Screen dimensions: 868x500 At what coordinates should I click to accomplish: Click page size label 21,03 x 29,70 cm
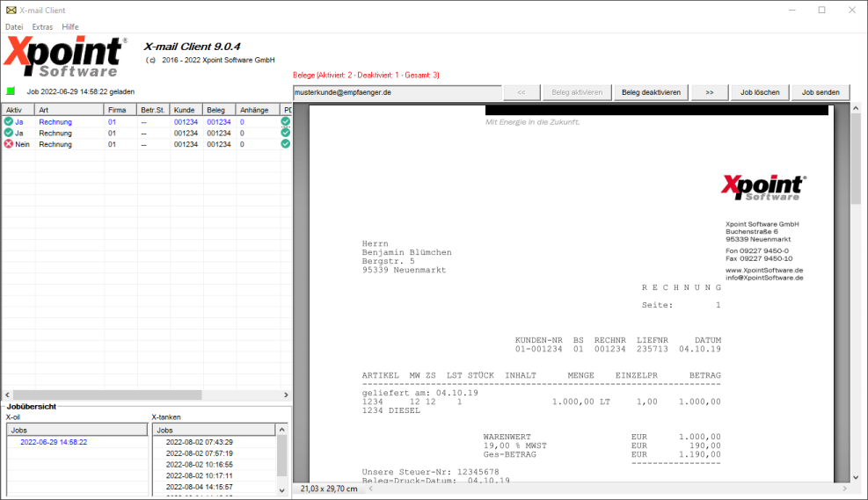329,489
